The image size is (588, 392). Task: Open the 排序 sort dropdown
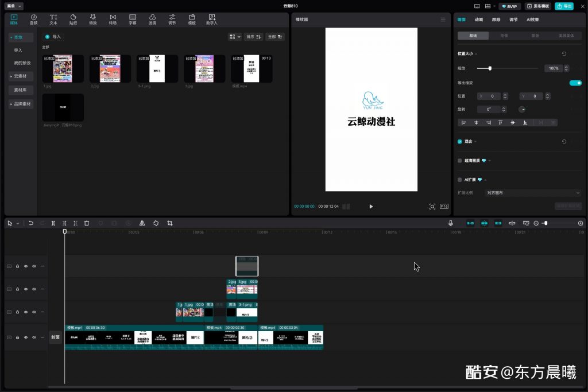coord(253,37)
